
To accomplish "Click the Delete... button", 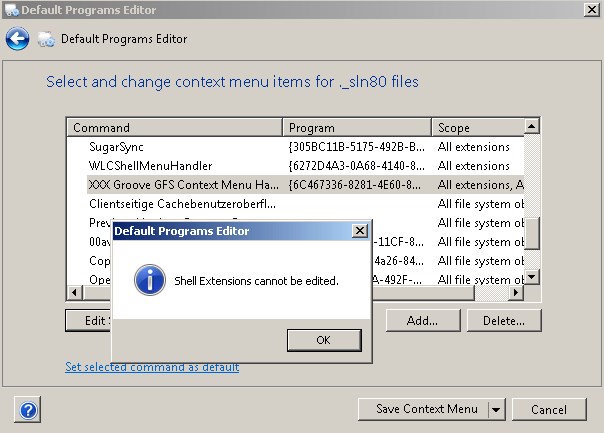I will coord(504,321).
